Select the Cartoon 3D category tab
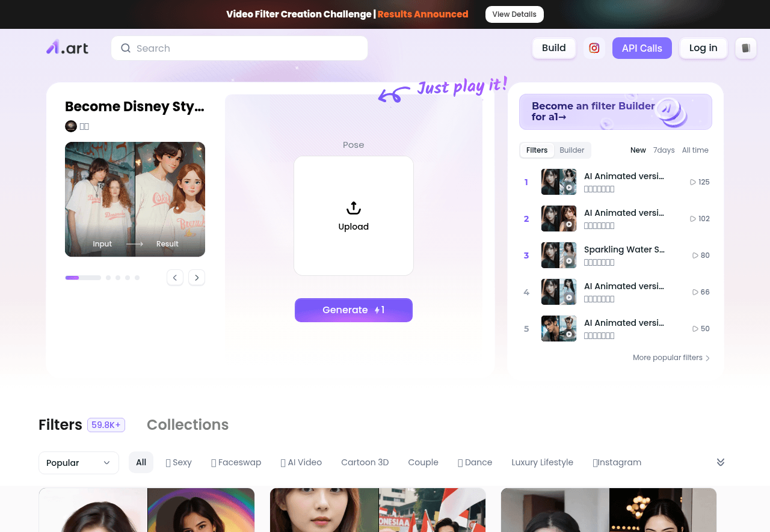 click(365, 462)
